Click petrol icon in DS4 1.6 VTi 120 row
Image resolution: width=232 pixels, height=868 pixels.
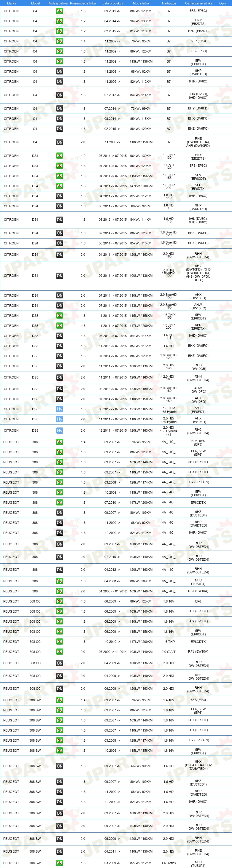pos(60,166)
